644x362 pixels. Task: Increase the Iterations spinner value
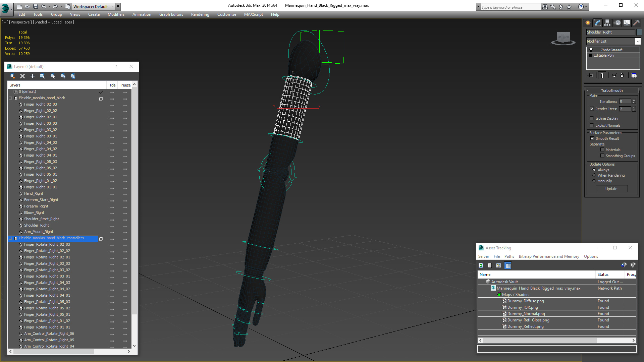click(634, 100)
